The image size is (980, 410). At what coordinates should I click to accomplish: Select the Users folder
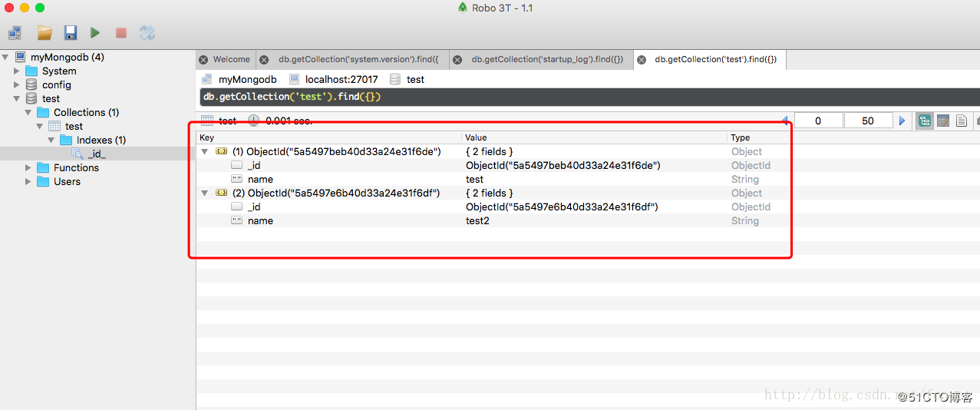(x=67, y=181)
